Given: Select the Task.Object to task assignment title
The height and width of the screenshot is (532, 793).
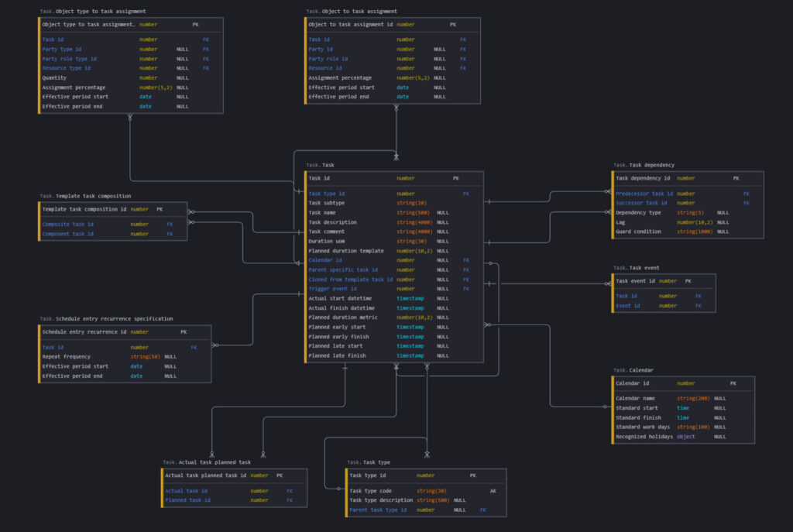Looking at the screenshot, I should 352,12.
